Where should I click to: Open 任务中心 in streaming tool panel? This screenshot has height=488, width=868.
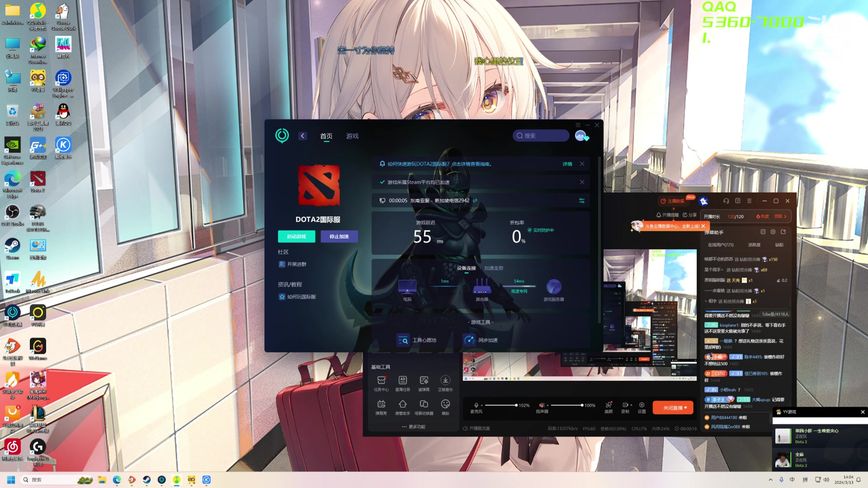[x=381, y=383]
